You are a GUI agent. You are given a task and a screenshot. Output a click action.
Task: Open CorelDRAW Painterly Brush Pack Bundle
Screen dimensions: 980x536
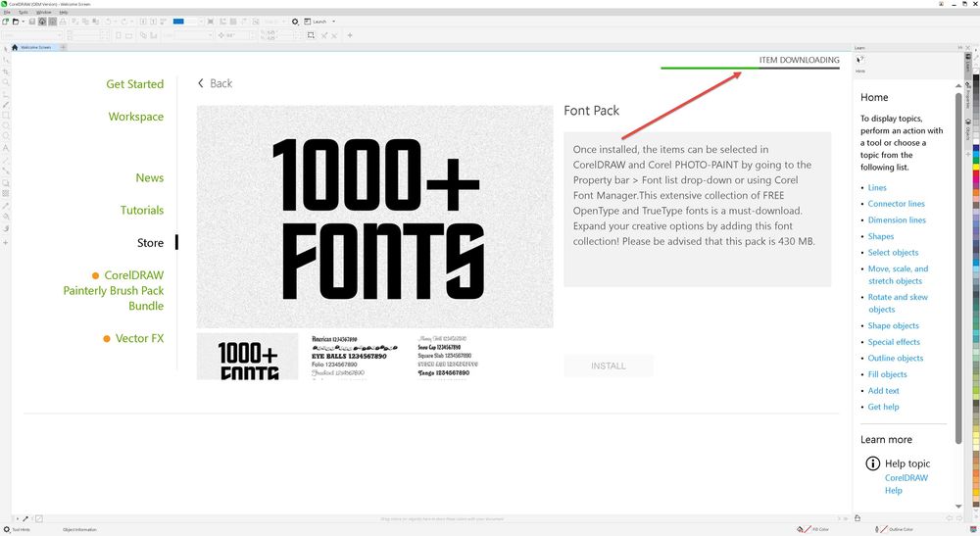tap(114, 290)
